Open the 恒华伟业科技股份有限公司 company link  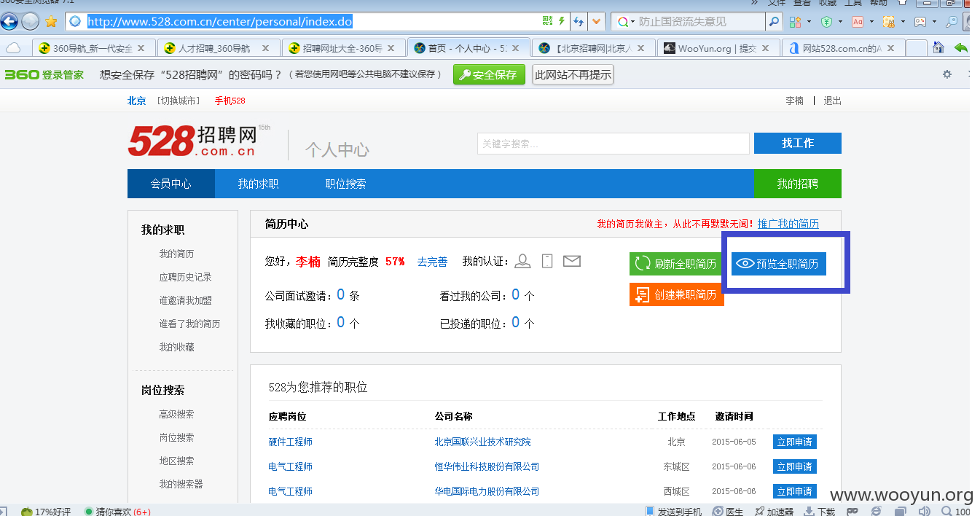point(487,467)
